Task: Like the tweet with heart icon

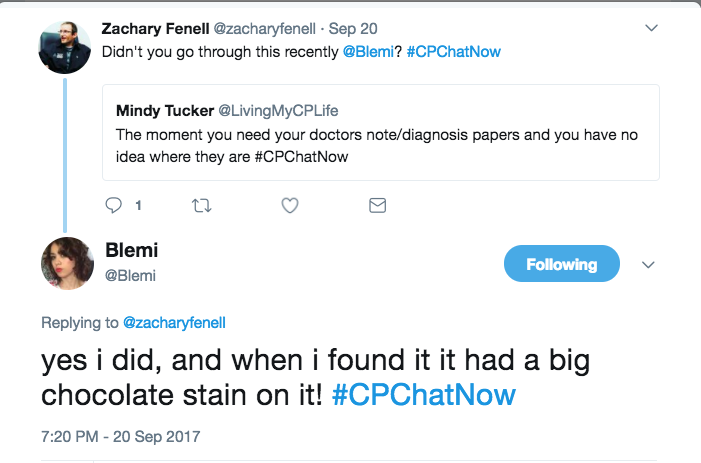Action: coord(289,206)
